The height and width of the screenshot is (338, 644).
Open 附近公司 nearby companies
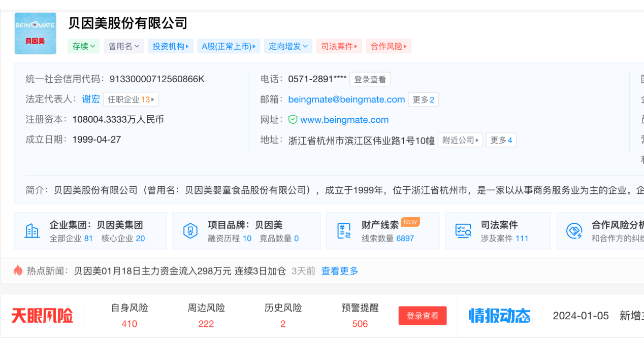[460, 140]
